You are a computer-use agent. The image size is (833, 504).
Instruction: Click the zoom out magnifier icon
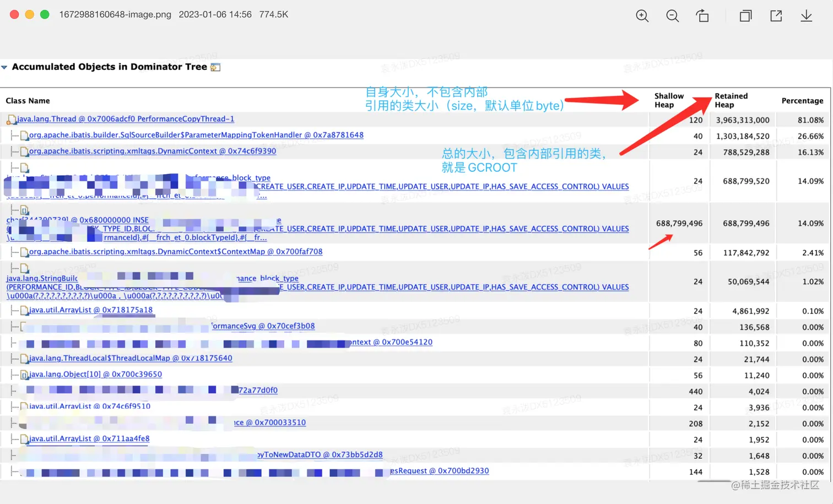[672, 16]
